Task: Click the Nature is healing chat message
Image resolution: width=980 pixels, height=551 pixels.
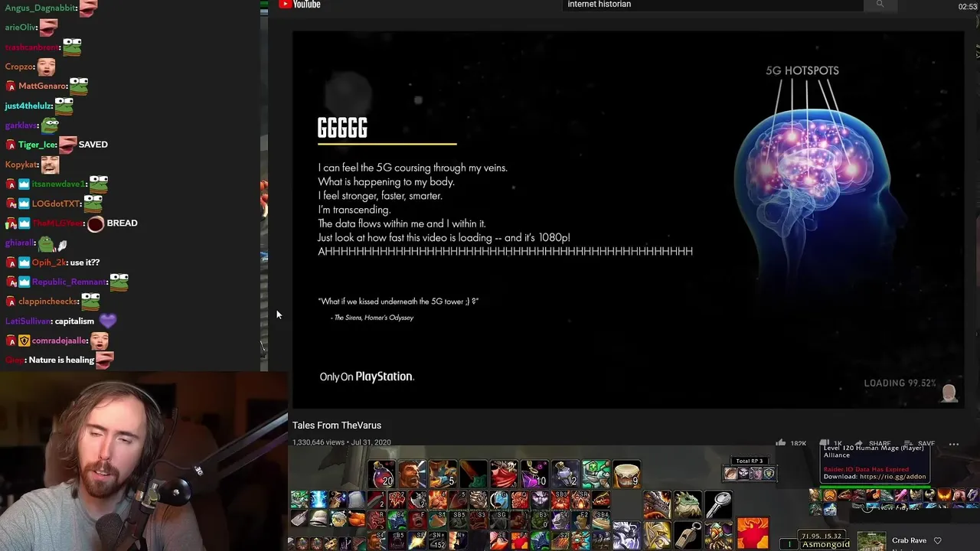Action: (x=61, y=360)
